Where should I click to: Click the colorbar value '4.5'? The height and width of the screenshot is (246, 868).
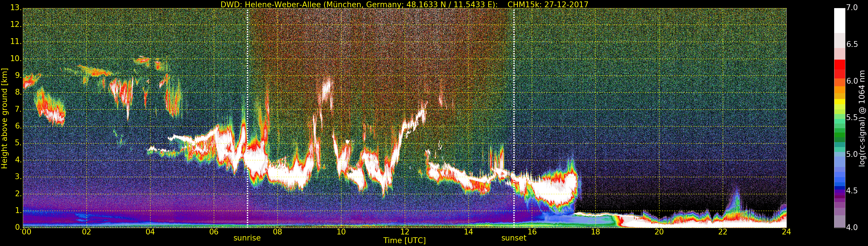(x=852, y=191)
